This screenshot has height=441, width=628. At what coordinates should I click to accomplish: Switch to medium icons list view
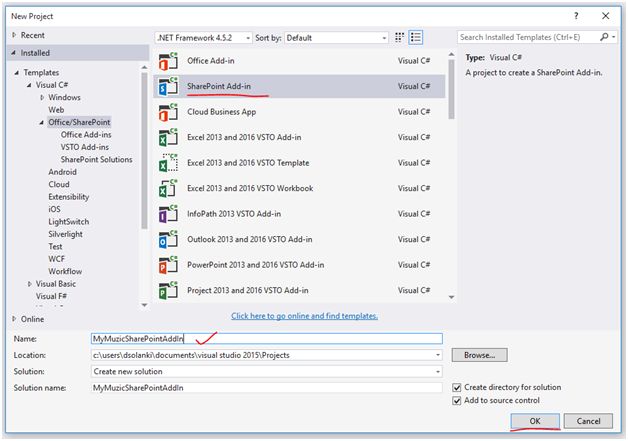point(416,38)
